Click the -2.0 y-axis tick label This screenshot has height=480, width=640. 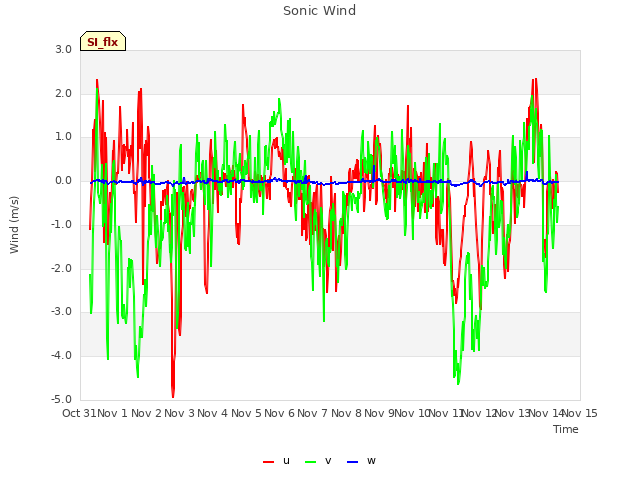pyautogui.click(x=62, y=268)
